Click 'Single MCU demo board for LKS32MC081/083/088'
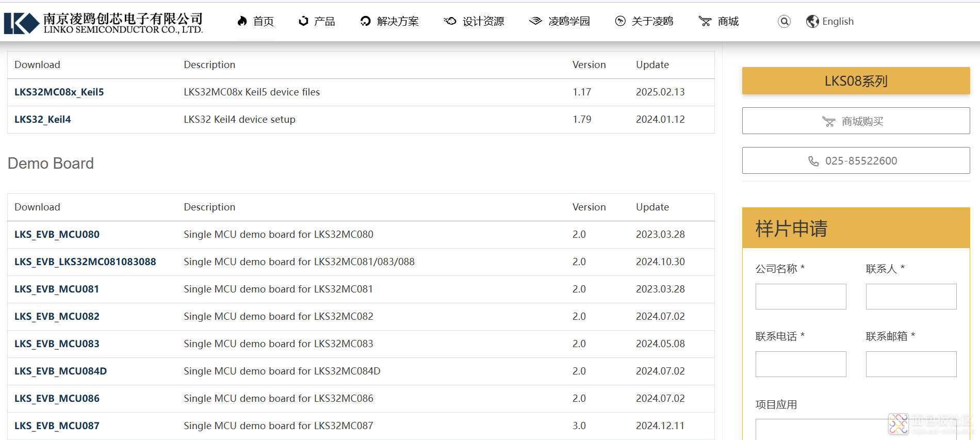 pos(299,262)
